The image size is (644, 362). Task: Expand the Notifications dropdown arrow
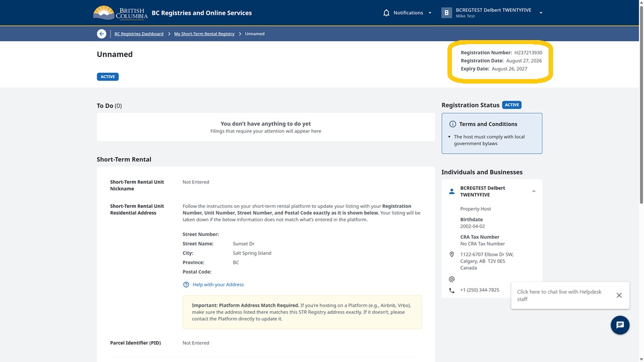coord(430,13)
